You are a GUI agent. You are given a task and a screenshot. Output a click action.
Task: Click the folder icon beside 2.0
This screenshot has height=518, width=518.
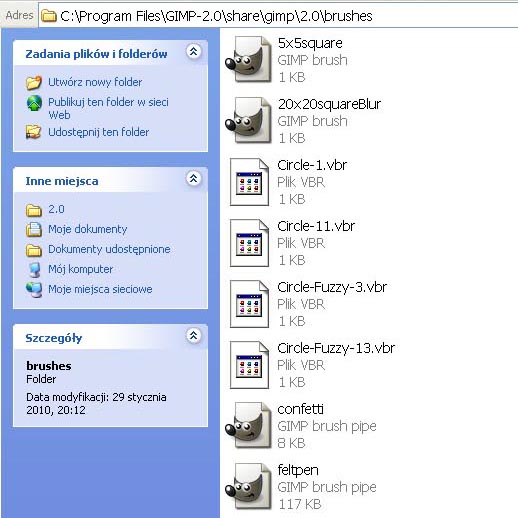pyautogui.click(x=34, y=210)
